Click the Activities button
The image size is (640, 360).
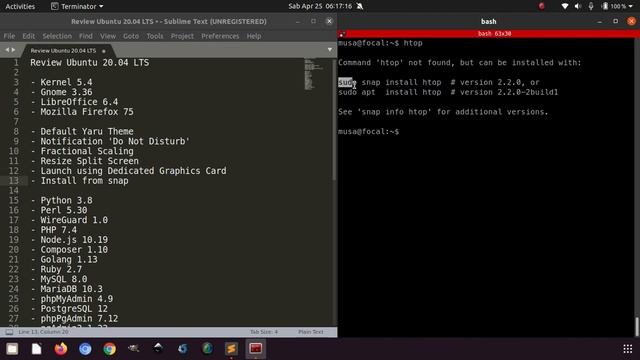[x=20, y=6]
